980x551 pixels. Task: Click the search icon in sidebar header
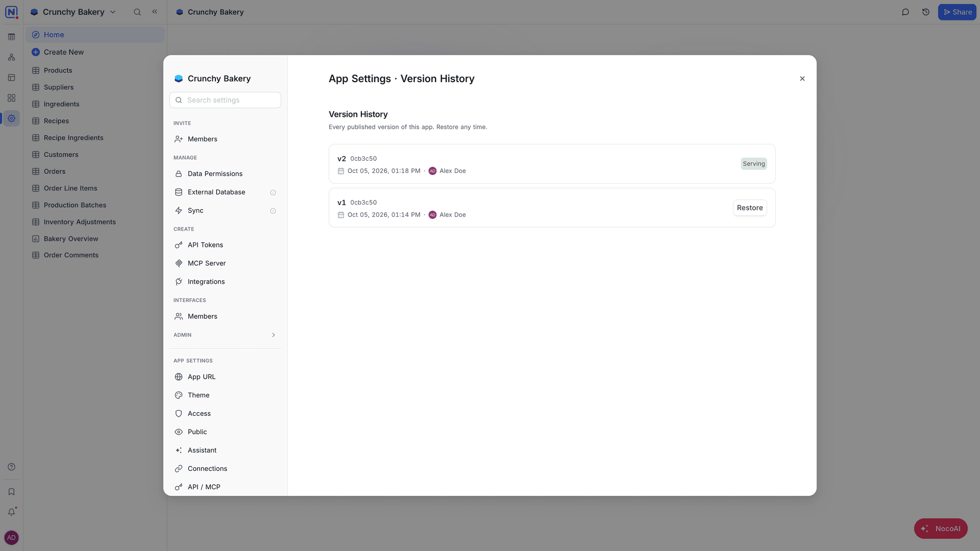[137, 12]
